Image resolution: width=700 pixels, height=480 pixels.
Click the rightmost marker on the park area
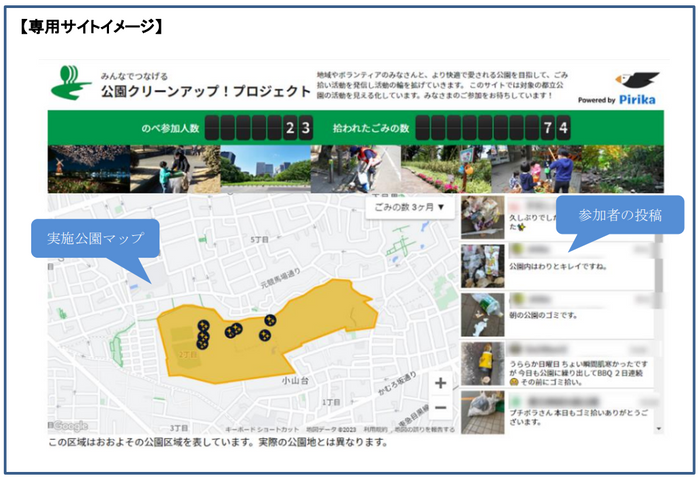(270, 320)
